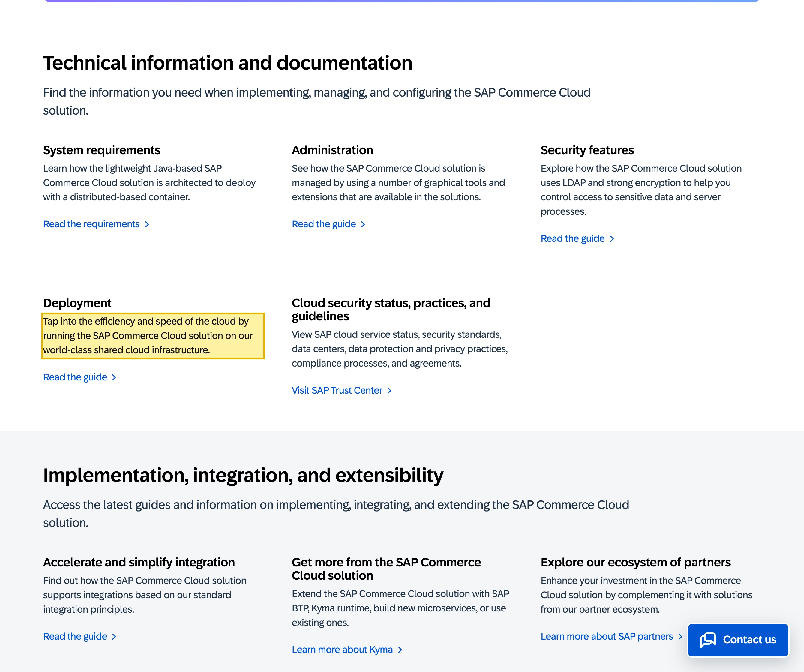Click paragraph mentioning BTP, Kyma runtime
Image resolution: width=804 pixels, height=672 pixels.
point(400,608)
